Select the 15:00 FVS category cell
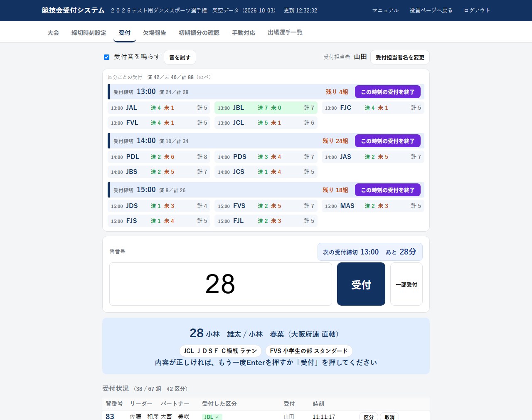 (266, 206)
